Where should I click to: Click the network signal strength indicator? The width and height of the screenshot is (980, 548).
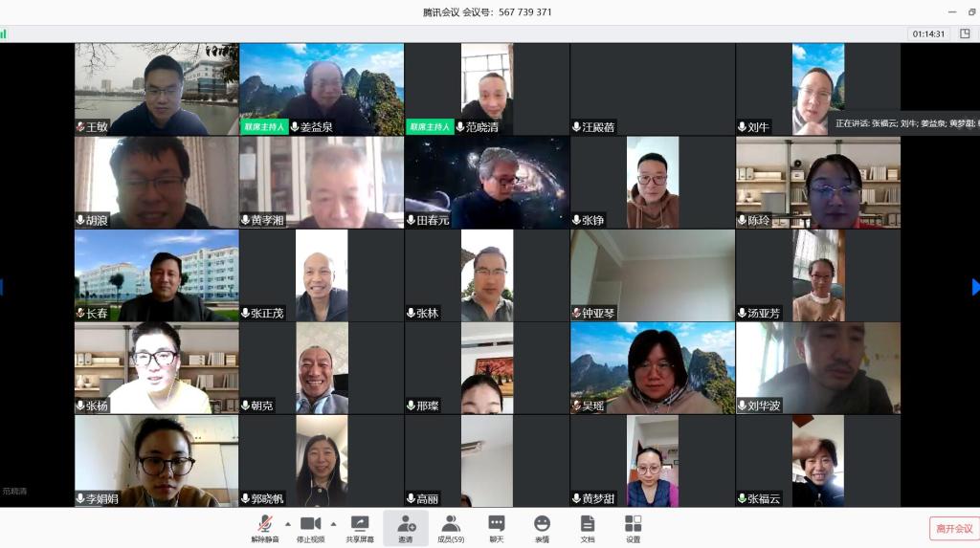pos(4,33)
